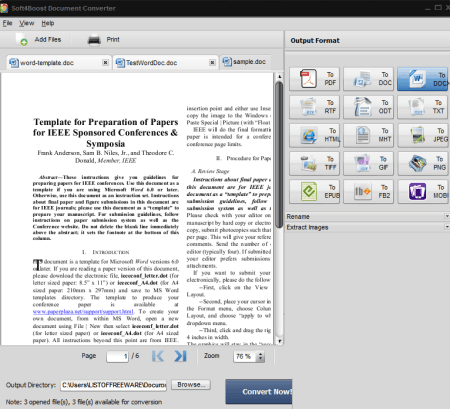Open the View menu
Viewport: 450px width, 409px height.
(27, 23)
